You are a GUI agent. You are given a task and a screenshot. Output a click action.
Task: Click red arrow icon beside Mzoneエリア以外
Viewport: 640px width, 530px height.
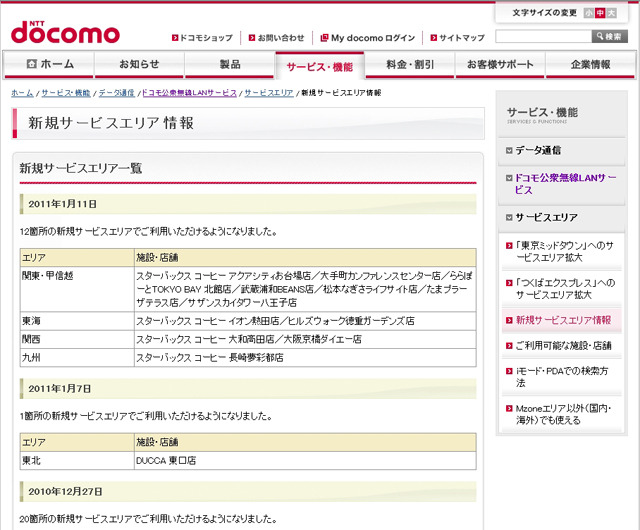[x=509, y=409]
